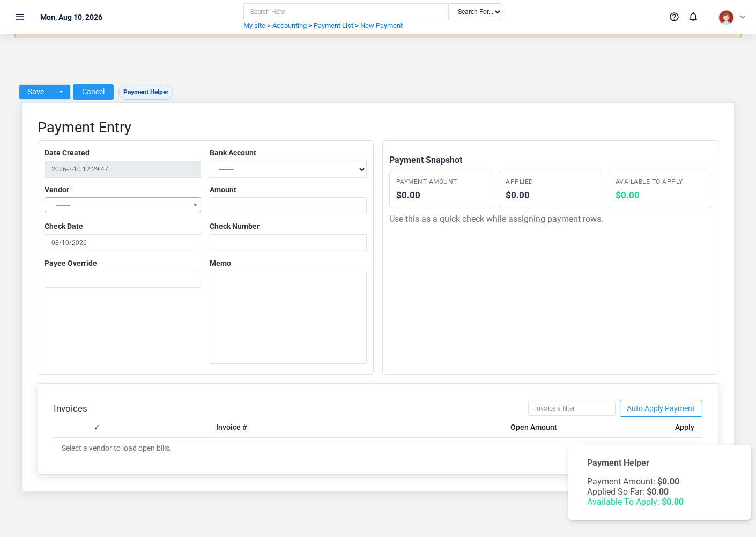Click the Payment Entry heading
This screenshot has height=537, width=756.
[84, 128]
